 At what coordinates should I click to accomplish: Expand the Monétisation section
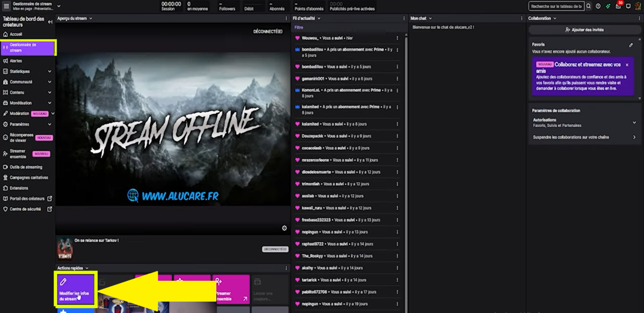coord(49,103)
